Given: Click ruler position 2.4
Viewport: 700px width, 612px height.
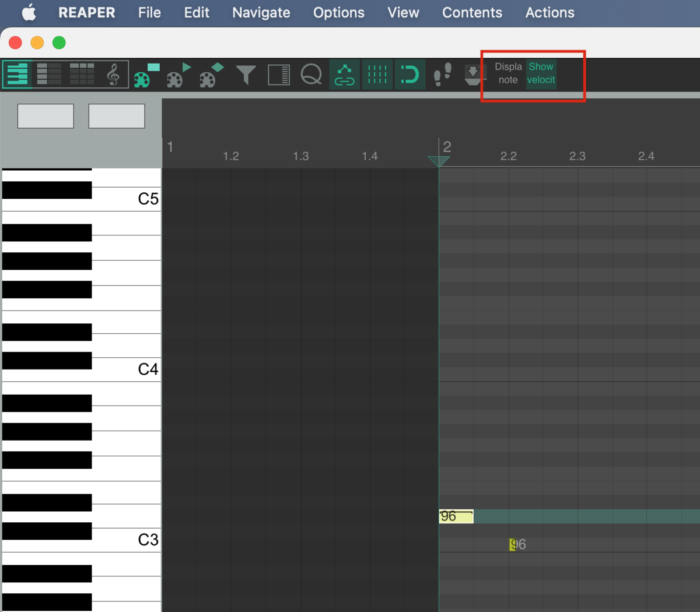Looking at the screenshot, I should pos(646,156).
